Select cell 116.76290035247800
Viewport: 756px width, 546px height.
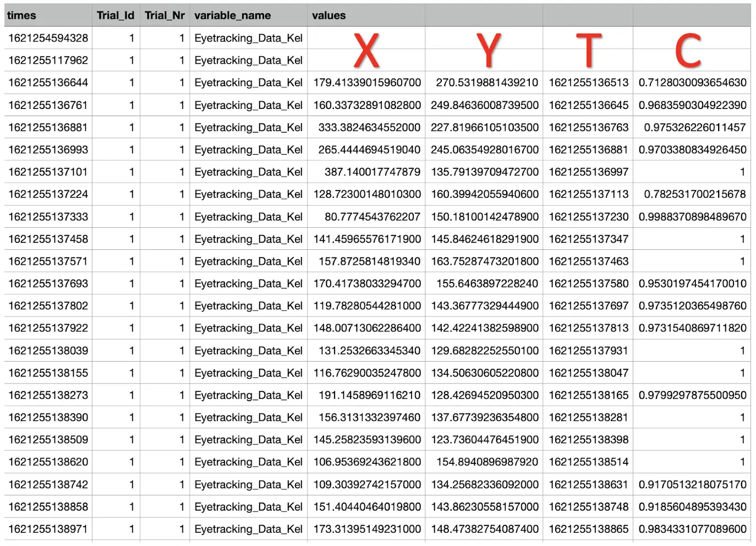click(366, 373)
